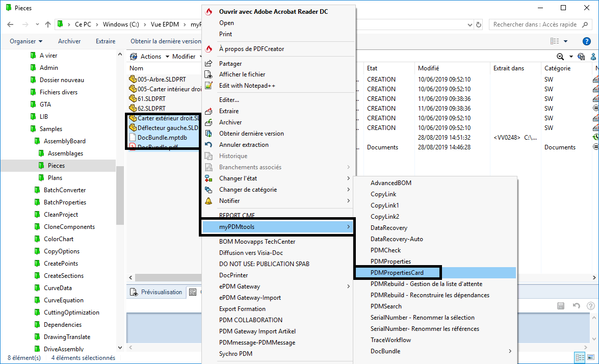Select the BatchConverter folder in tree

65,190
